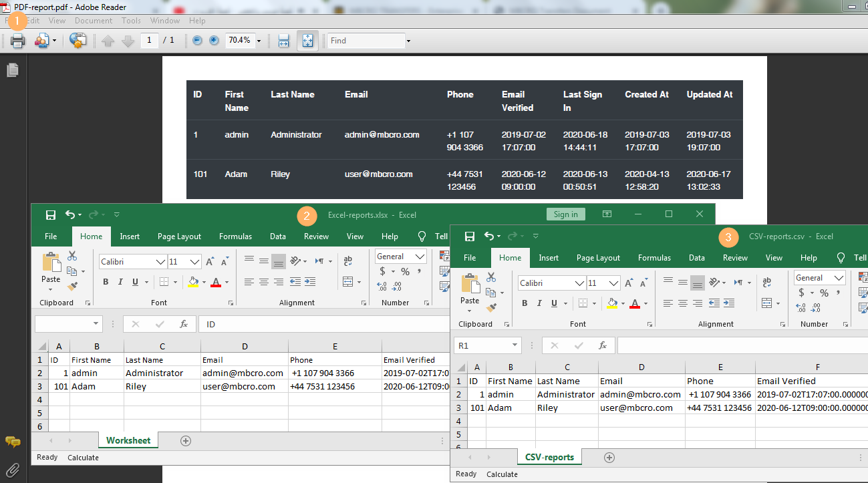The image size is (868, 483).
Task: Click the Find search field in Reader
Action: pos(366,41)
